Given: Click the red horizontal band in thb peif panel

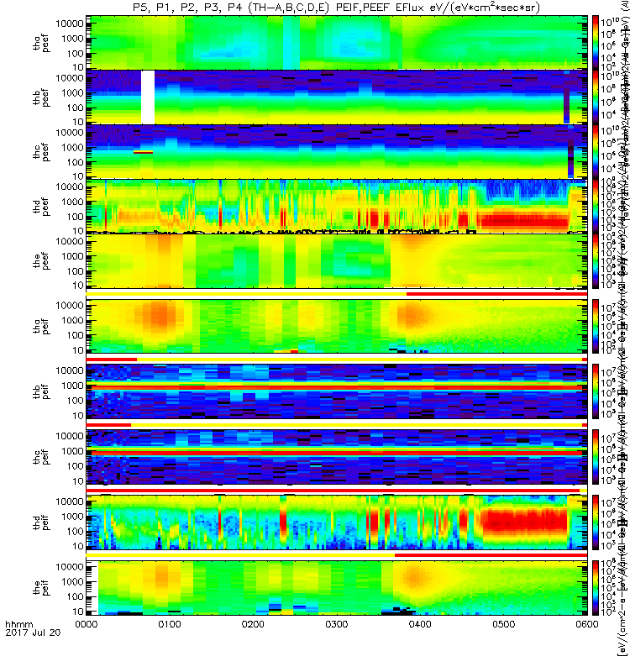Looking at the screenshot, I should (337, 387).
